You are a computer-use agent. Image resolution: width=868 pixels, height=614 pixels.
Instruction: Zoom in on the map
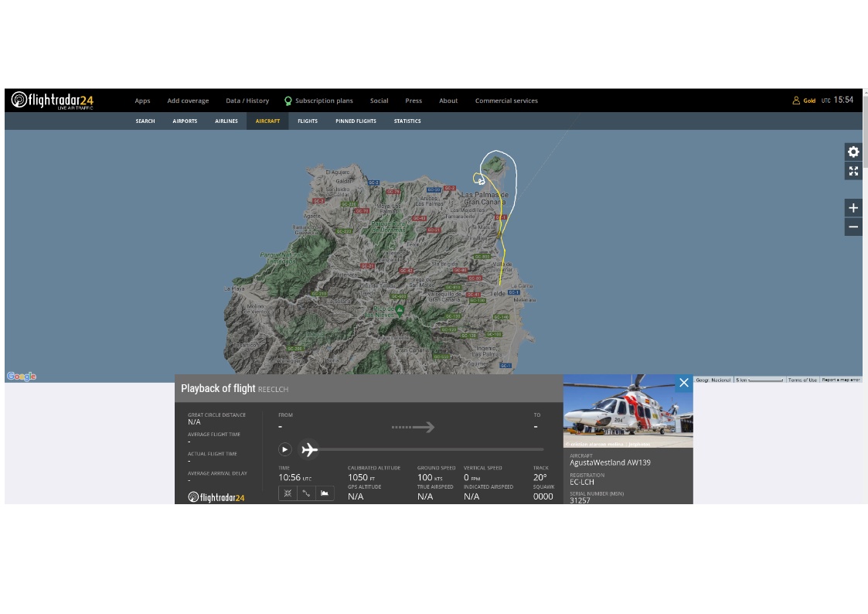[x=853, y=208]
